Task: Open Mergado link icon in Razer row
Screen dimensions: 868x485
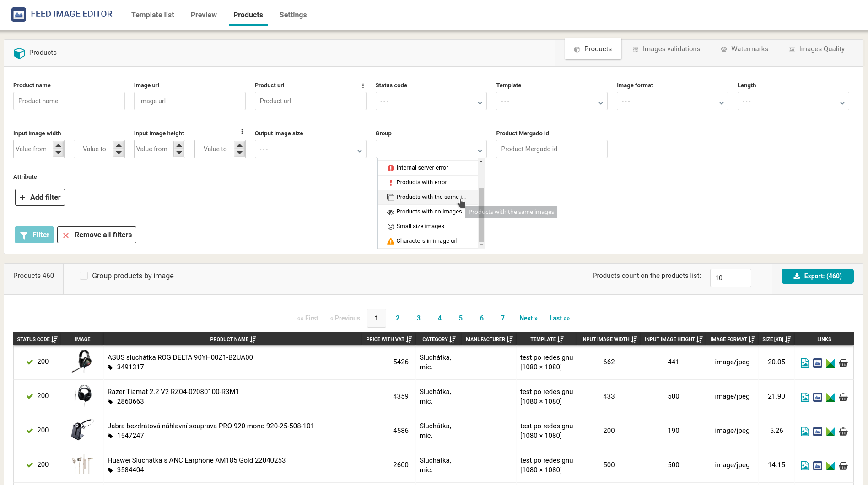Action: [830, 397]
